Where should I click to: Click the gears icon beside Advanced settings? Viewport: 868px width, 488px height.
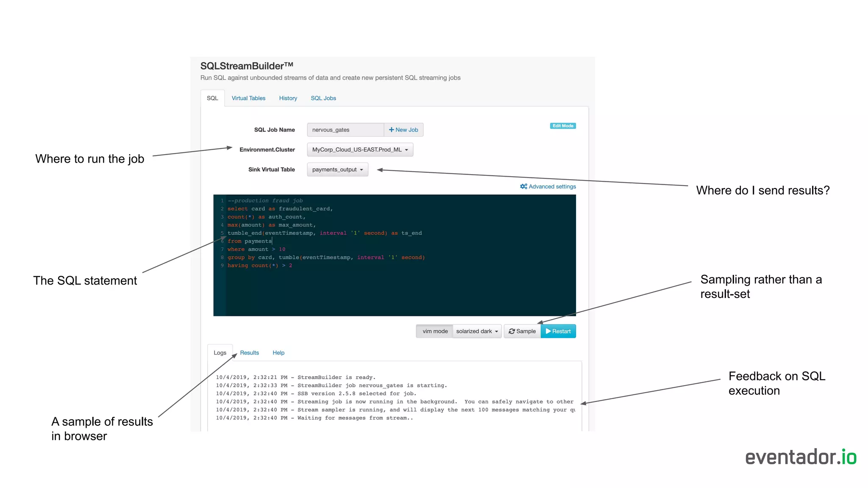[x=523, y=186]
